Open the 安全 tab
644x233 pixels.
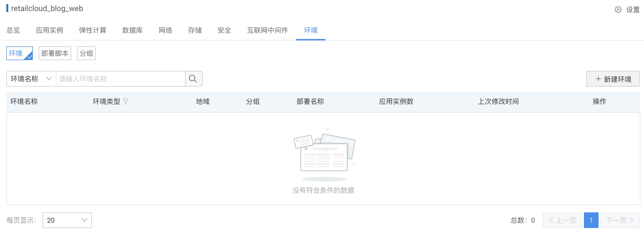(224, 30)
